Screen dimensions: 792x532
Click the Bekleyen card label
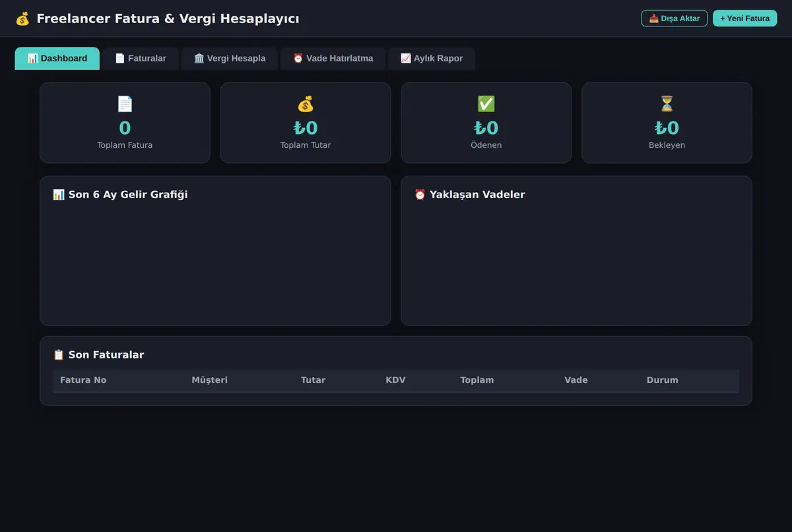(667, 145)
